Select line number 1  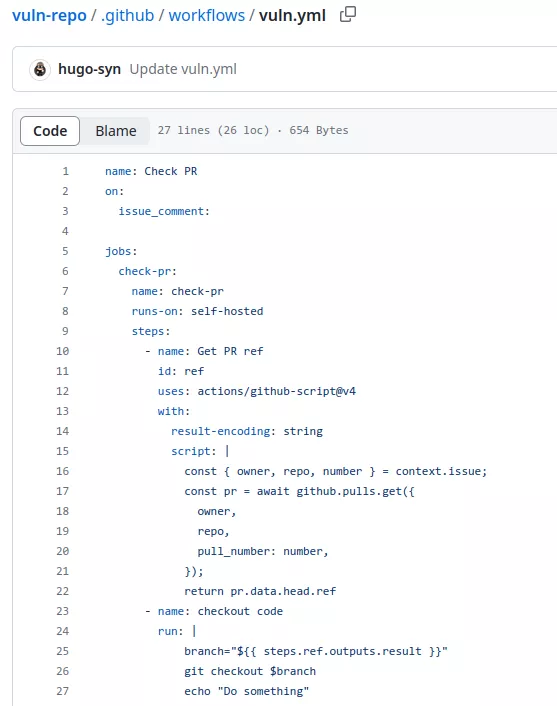point(66,171)
